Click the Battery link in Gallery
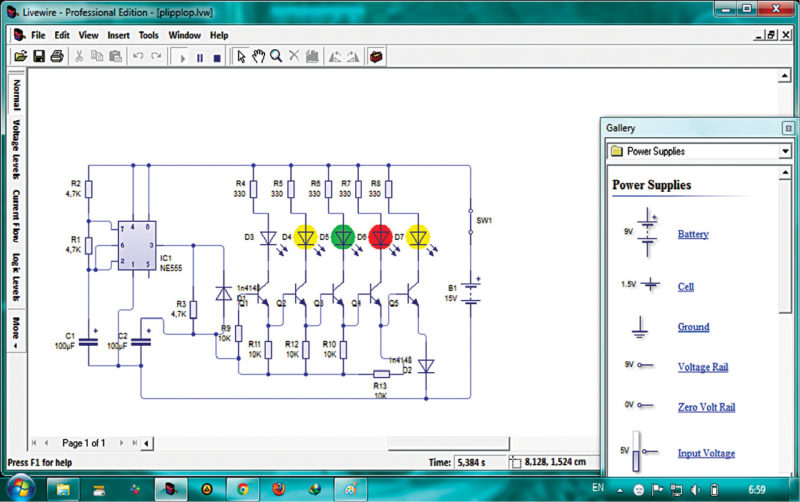 [x=693, y=234]
